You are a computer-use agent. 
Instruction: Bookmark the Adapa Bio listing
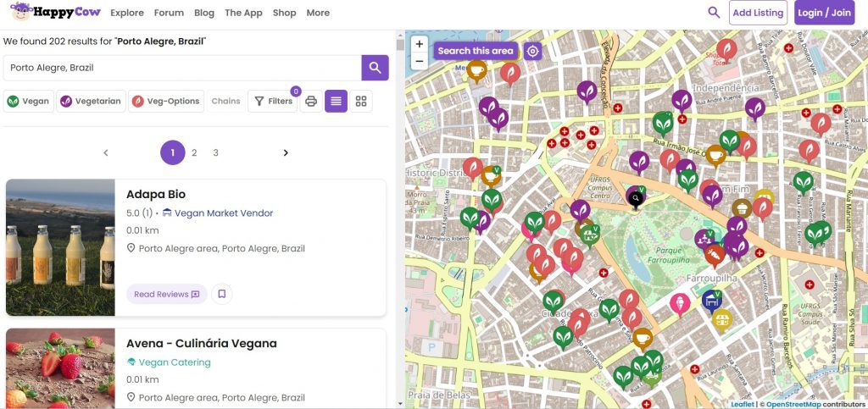point(222,294)
